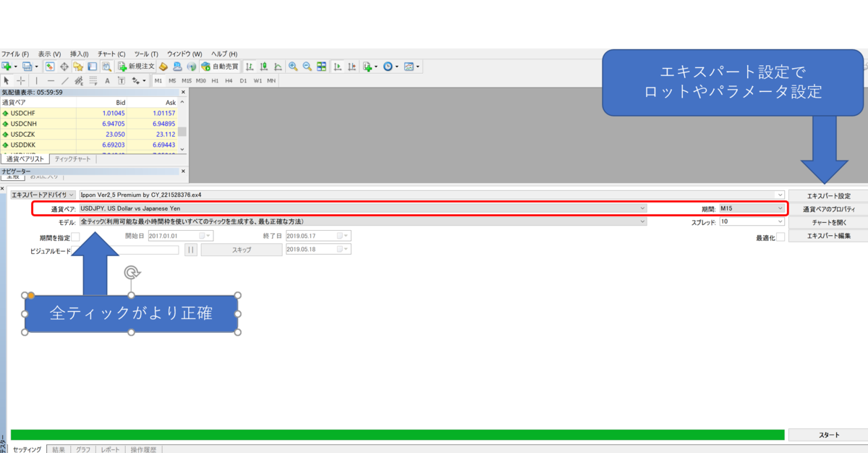Image resolution: width=868 pixels, height=453 pixels.
Task: Select the crosshair tool in toolbar
Action: tap(21, 80)
